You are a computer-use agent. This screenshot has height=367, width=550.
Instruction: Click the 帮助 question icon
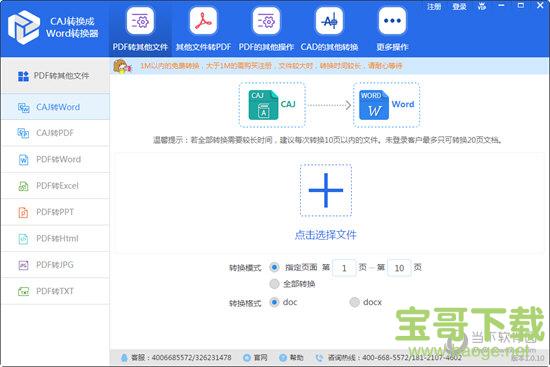click(x=283, y=358)
